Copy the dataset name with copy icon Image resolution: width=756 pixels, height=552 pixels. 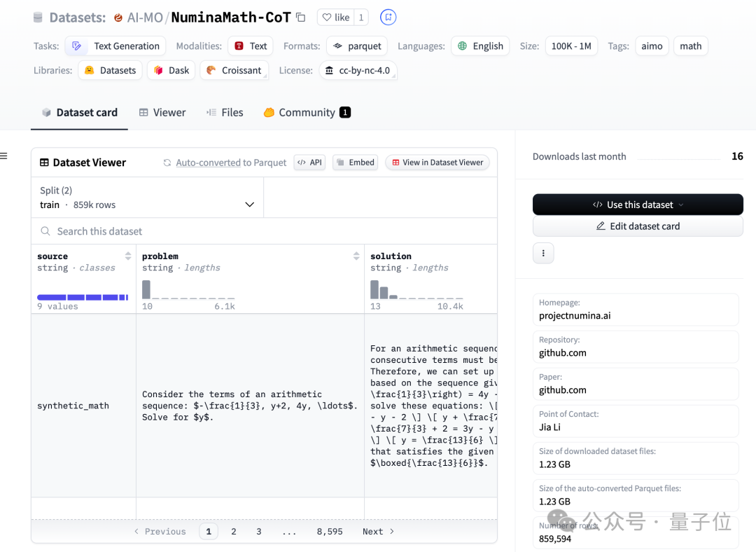tap(301, 18)
